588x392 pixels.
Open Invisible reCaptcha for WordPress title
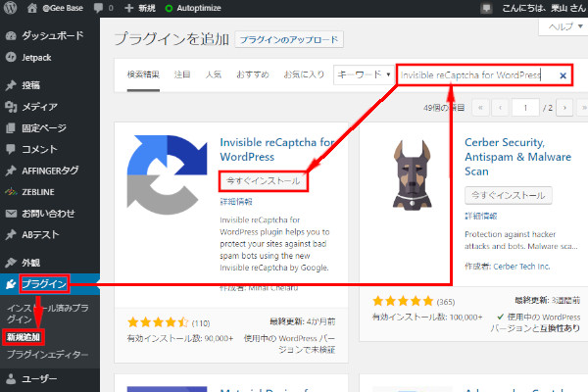coord(276,149)
